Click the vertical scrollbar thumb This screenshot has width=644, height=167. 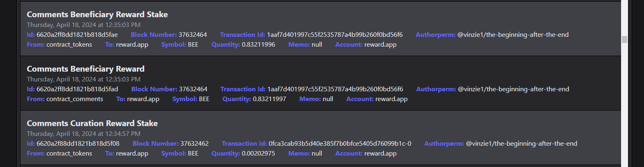click(624, 39)
